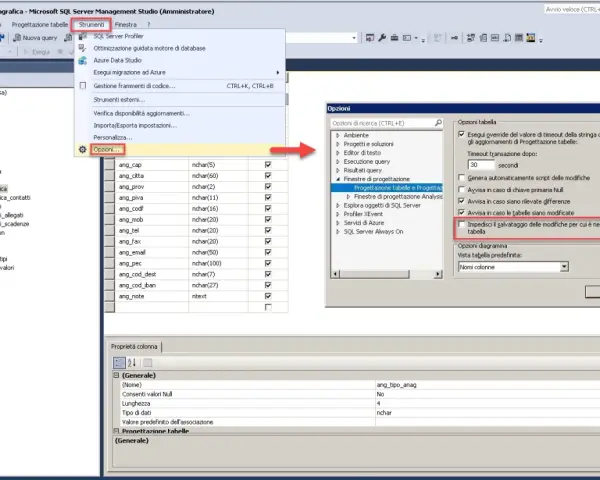Open Manage Indexes and Keys icon

(x=483, y=38)
